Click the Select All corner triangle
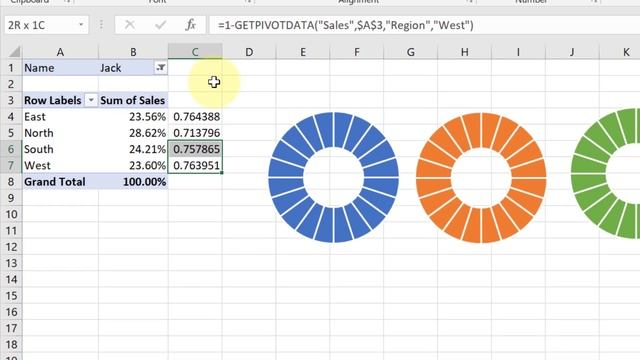The image size is (640, 360). coord(14,52)
